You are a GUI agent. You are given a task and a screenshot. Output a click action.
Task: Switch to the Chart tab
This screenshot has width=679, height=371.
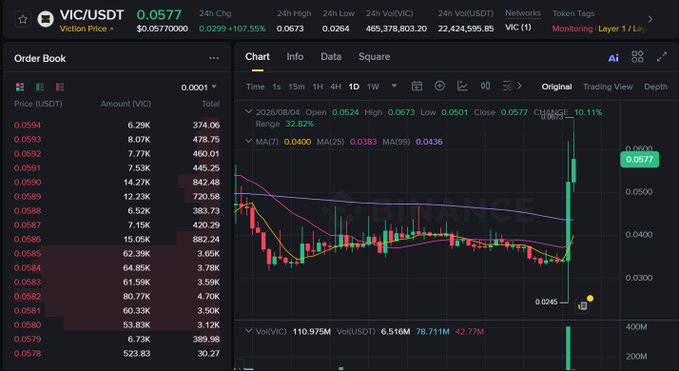tap(257, 57)
